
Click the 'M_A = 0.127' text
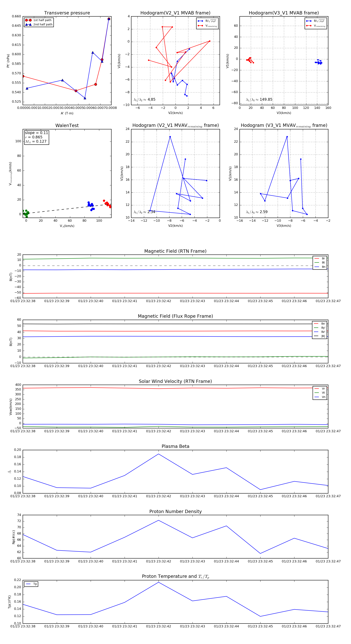click(x=36, y=141)
